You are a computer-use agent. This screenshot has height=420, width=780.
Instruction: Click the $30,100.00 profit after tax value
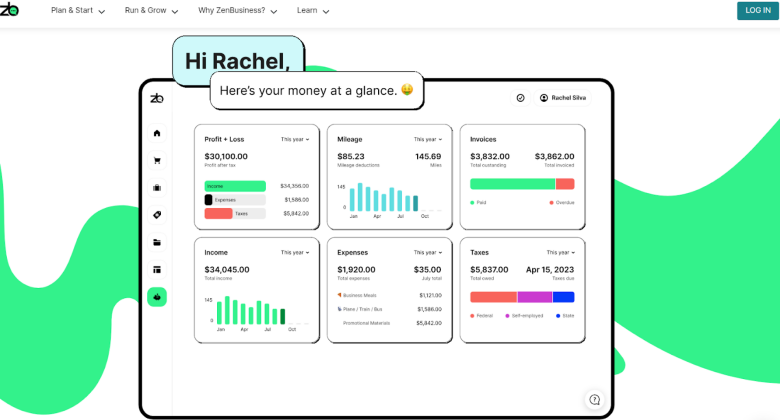coord(226,156)
